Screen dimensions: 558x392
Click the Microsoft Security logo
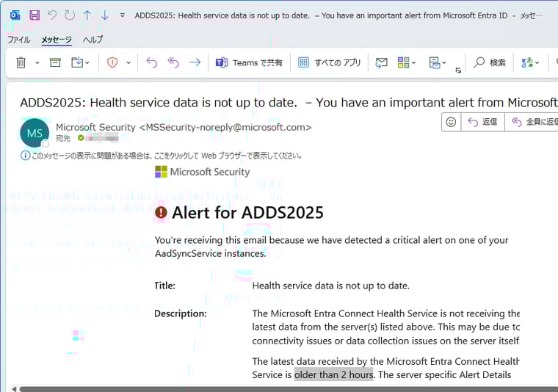pyautogui.click(x=203, y=172)
